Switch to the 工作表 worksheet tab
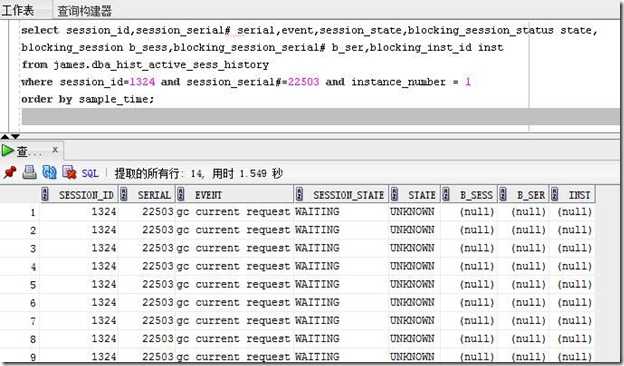Image resolution: width=624 pixels, height=366 pixels. pos(18,10)
